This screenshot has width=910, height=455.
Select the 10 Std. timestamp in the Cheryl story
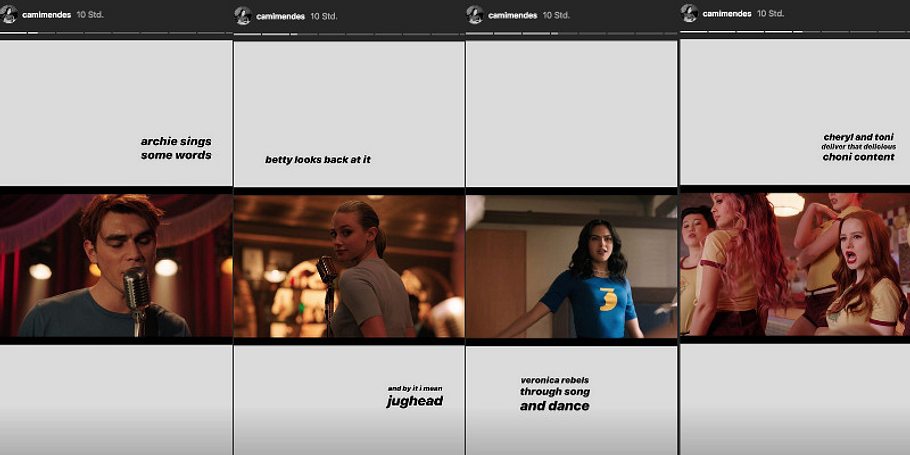(x=770, y=14)
